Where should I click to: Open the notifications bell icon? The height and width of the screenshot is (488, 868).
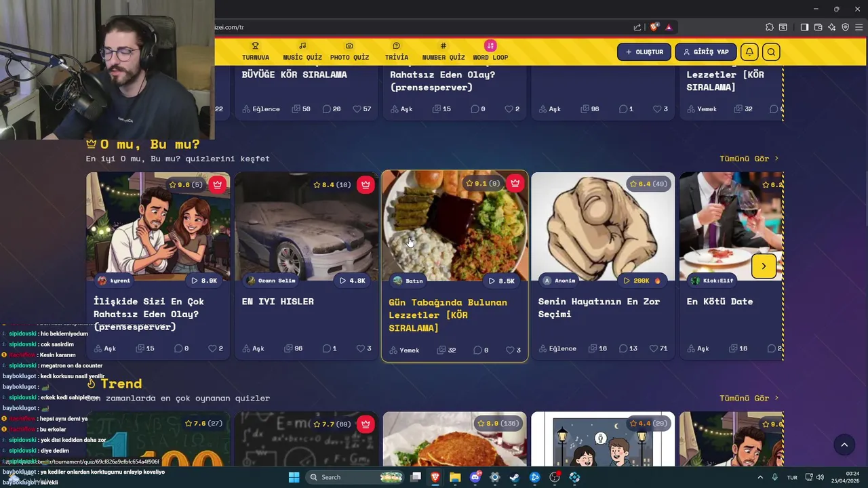[x=749, y=52]
